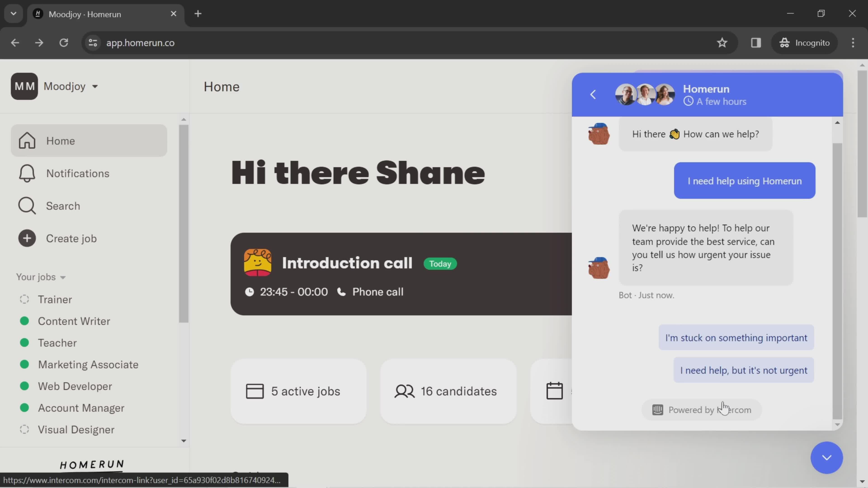Reload the page

click(x=64, y=43)
